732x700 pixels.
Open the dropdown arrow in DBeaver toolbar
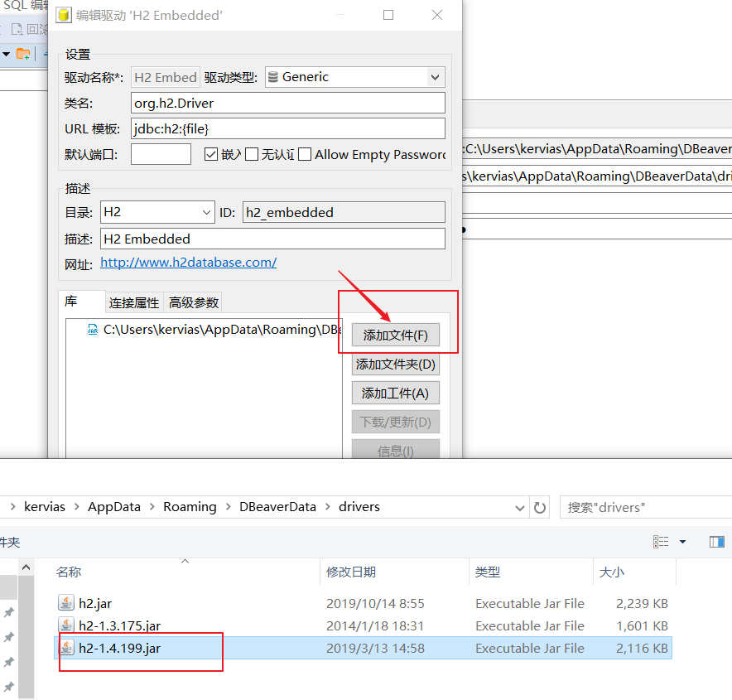click(x=6, y=54)
